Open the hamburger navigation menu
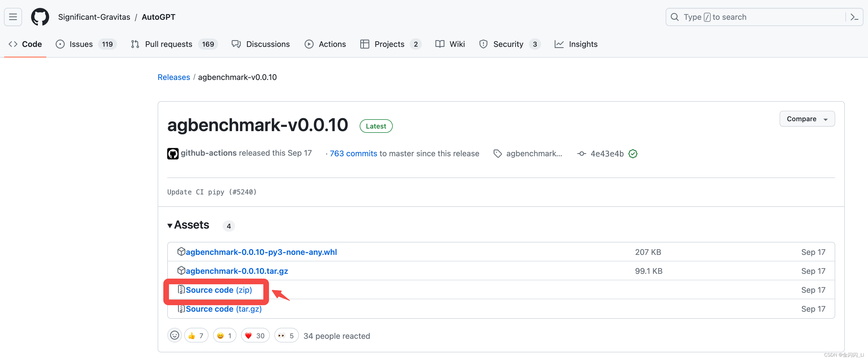Image resolution: width=868 pixels, height=360 pixels. (13, 17)
